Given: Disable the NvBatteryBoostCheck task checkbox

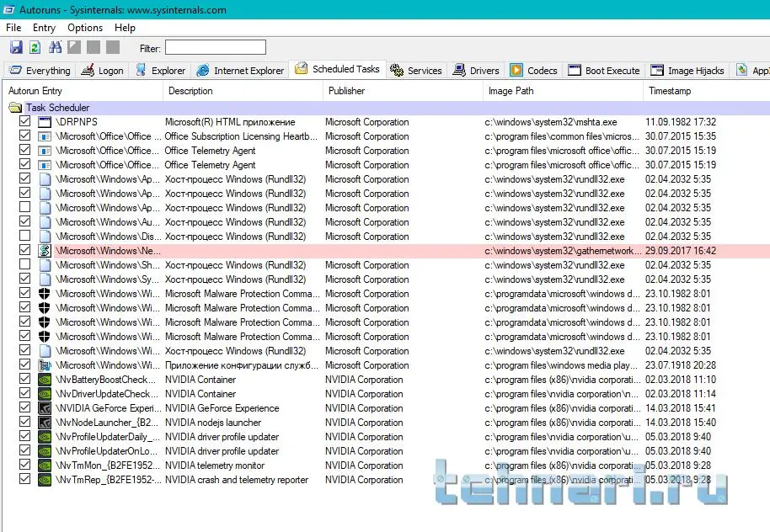Looking at the screenshot, I should 24,379.
